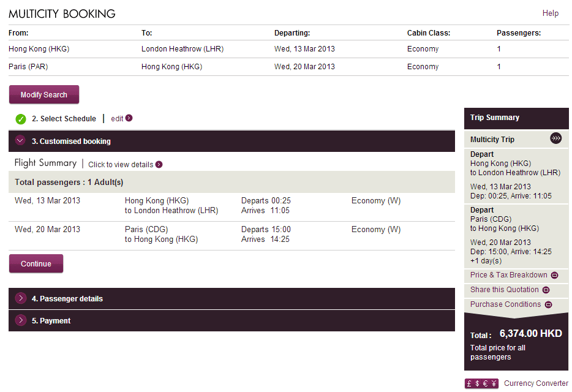Open Click to view details link
This screenshot has width=572, height=392.
pyautogui.click(x=121, y=165)
